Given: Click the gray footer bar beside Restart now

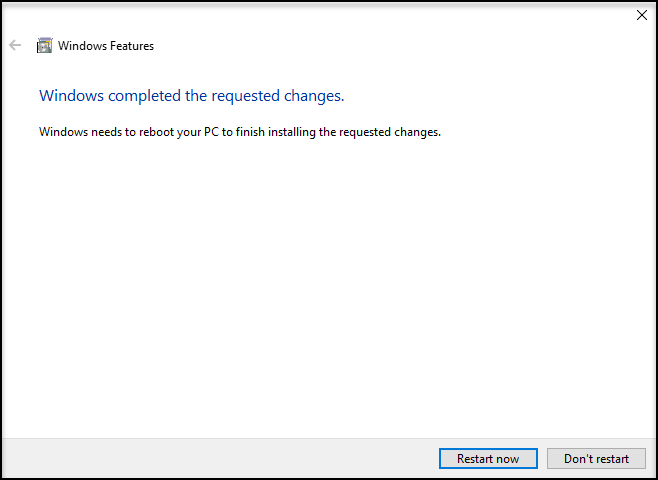Looking at the screenshot, I should point(218,459).
